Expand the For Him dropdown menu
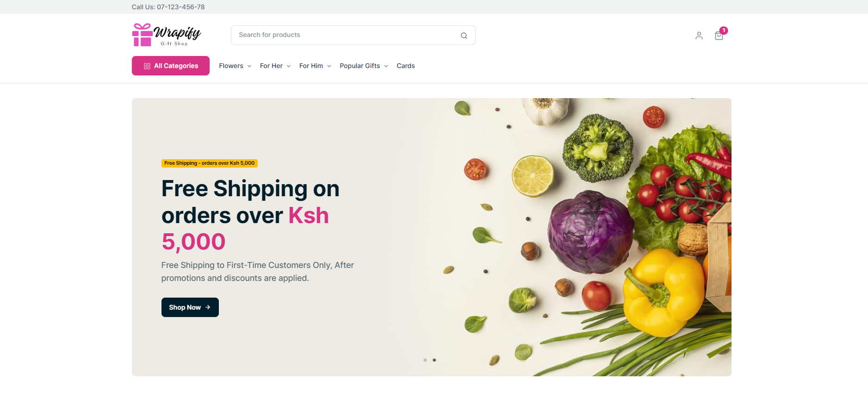Screen dimensions: 868x411 (x=315, y=66)
